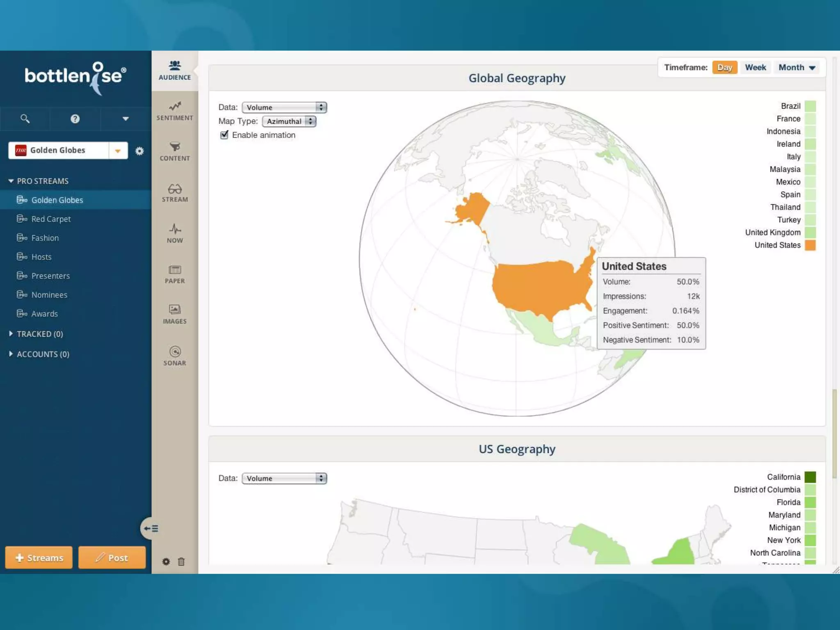Open the Content funnel icon
This screenshot has height=630, width=840.
click(x=175, y=147)
